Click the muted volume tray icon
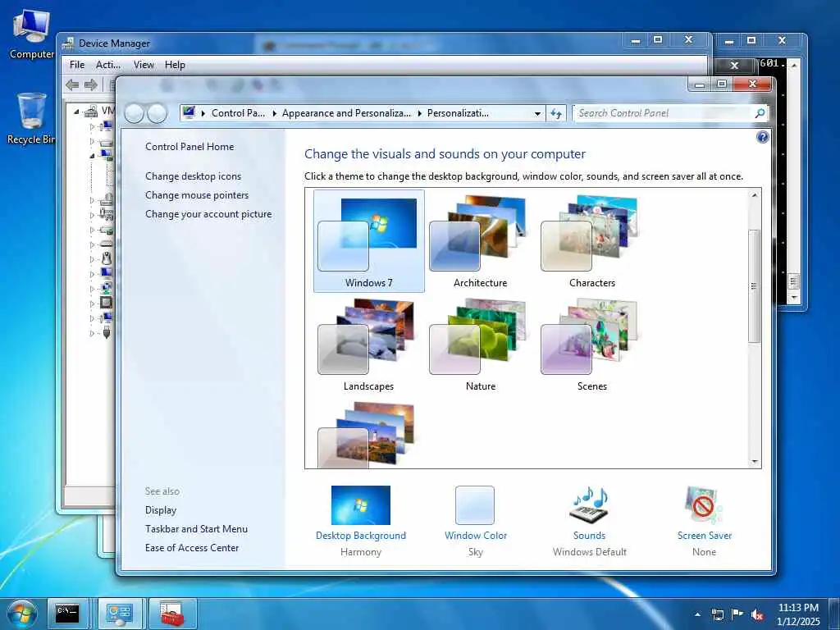 coord(757,614)
